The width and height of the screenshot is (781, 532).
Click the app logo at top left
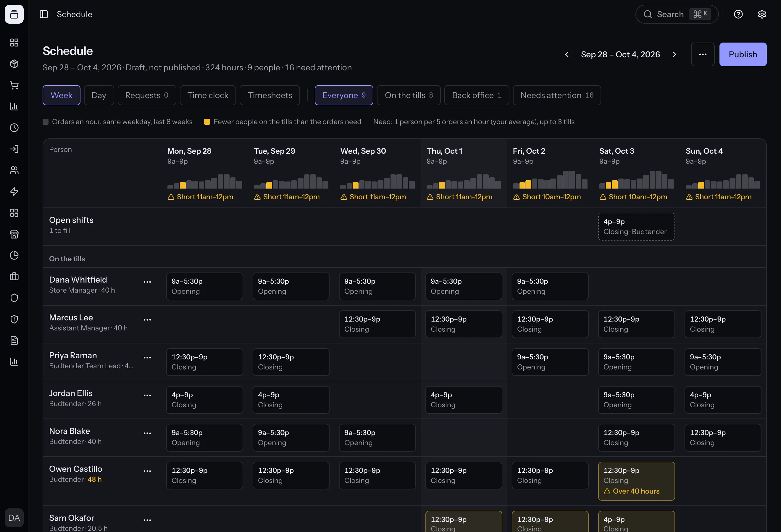coord(14,14)
